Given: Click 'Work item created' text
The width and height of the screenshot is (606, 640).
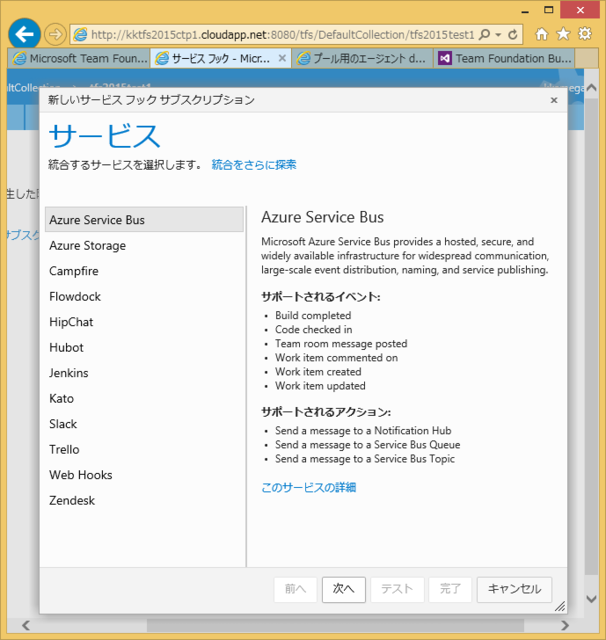Looking at the screenshot, I should tap(318, 372).
